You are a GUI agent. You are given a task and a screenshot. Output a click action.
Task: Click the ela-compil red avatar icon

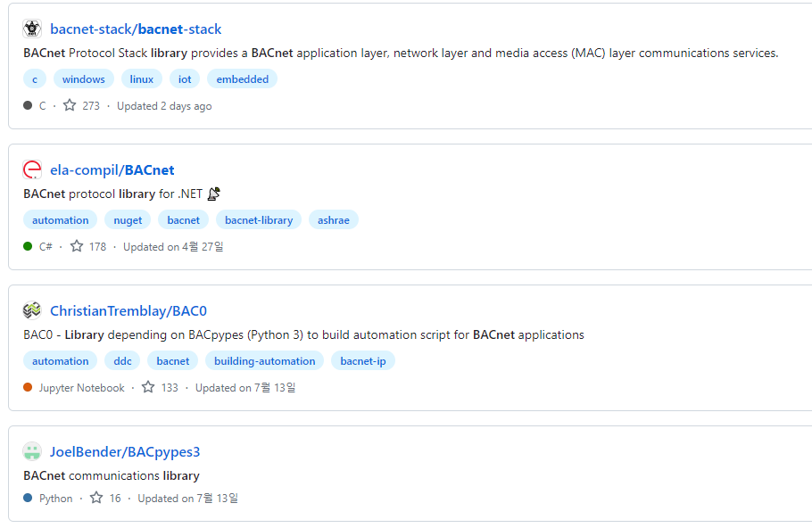point(32,169)
